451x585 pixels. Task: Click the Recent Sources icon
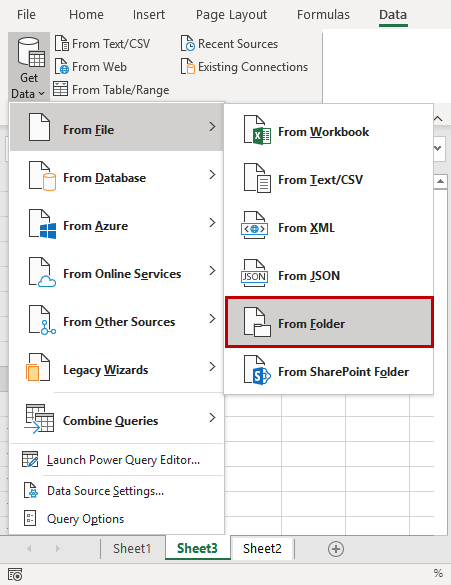(x=188, y=44)
